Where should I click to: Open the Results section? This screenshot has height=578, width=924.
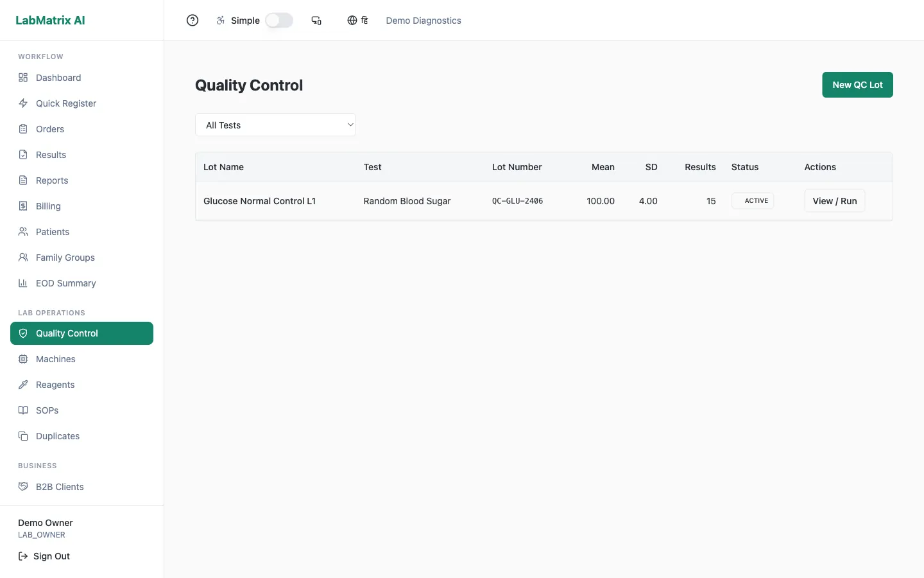(81, 155)
